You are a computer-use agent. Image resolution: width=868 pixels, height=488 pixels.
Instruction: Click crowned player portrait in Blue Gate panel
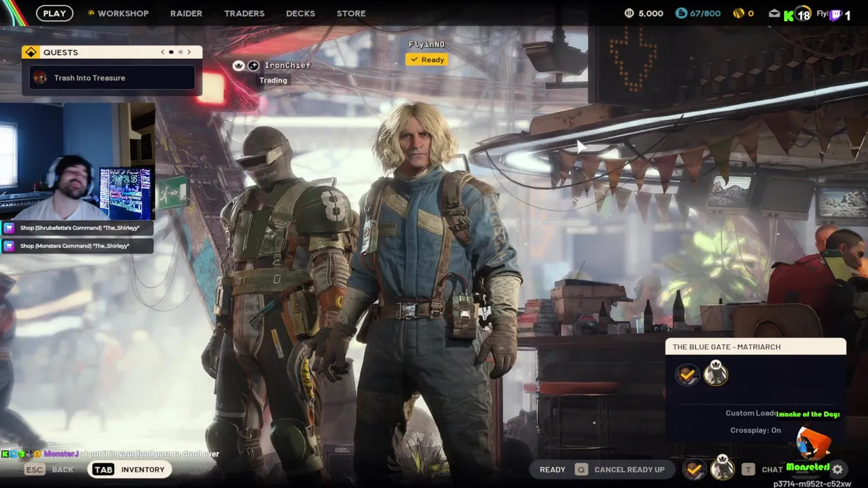click(715, 373)
